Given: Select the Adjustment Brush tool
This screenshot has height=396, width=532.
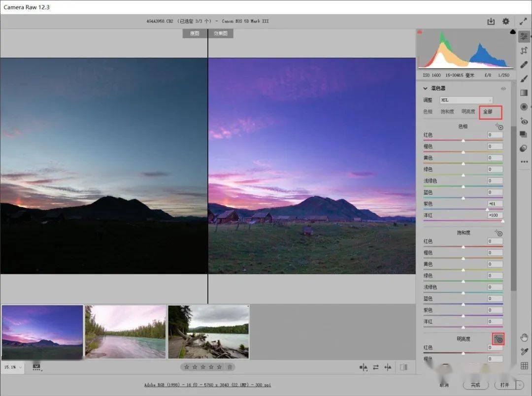Looking at the screenshot, I should (524, 79).
